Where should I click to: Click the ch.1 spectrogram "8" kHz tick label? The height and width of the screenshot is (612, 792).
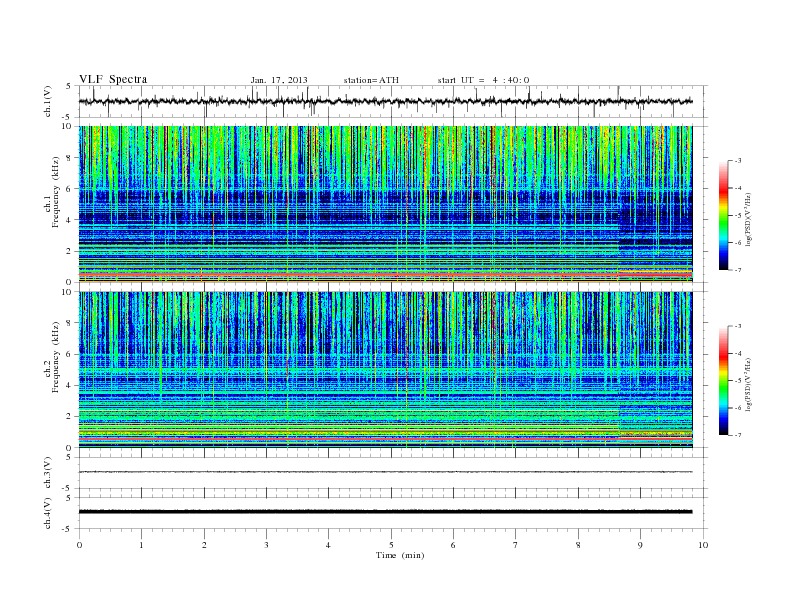pyautogui.click(x=69, y=158)
